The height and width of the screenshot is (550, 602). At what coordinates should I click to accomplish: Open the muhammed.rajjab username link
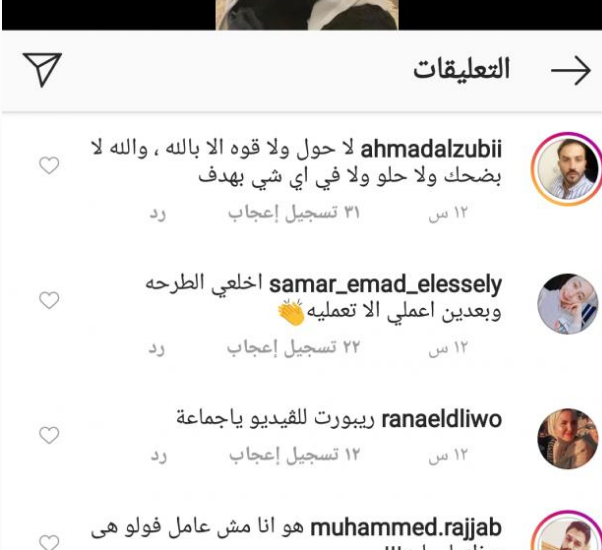point(406,528)
